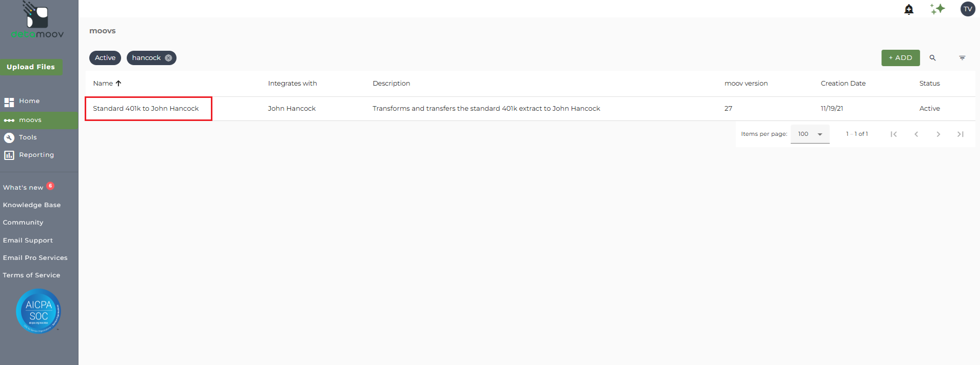Click the + ADD button
Viewport: 980px width, 365px height.
click(900, 58)
